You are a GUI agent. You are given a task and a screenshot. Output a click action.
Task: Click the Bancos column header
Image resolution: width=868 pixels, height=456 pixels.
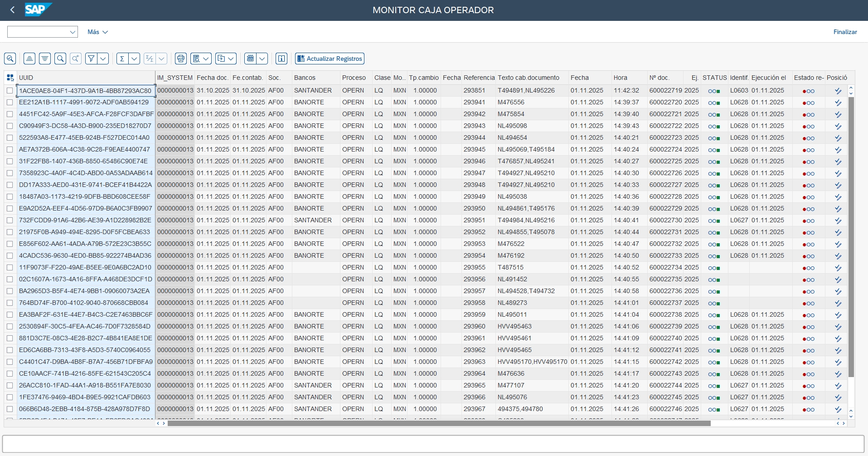click(305, 78)
